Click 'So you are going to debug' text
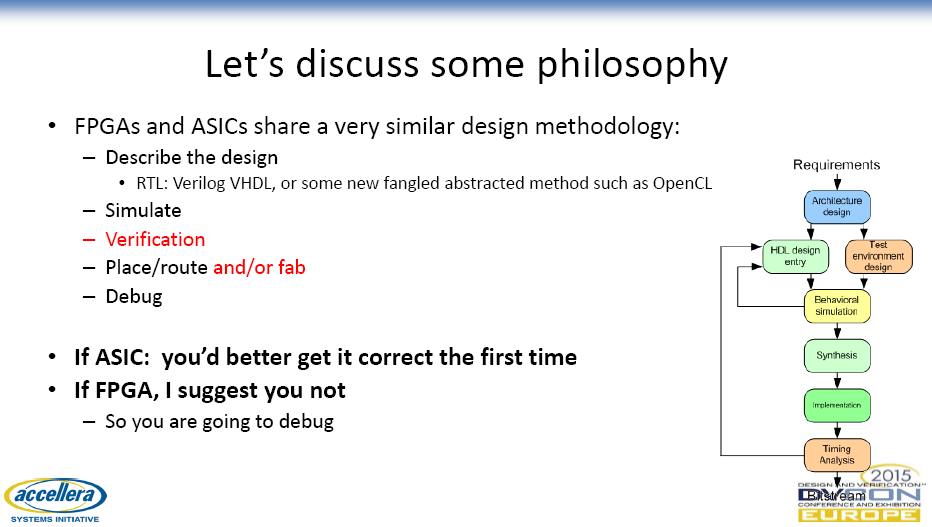The width and height of the screenshot is (932, 527). click(x=219, y=422)
